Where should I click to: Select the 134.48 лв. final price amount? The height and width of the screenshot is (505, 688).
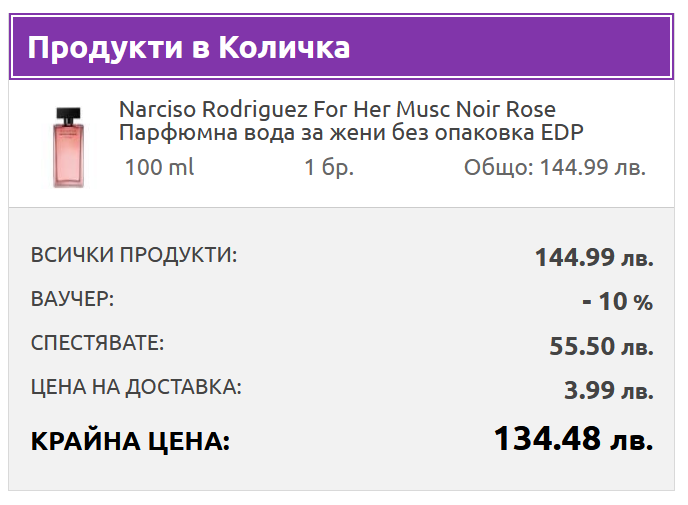pyautogui.click(x=573, y=439)
